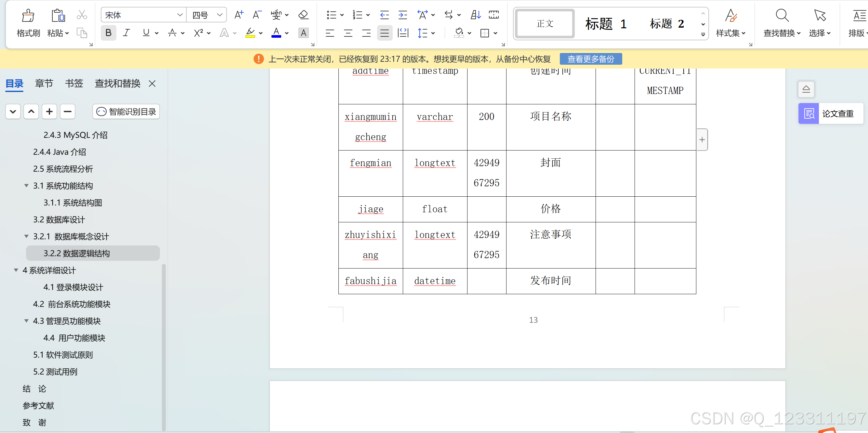Apply the 标题 2 style
This screenshot has width=868, height=433.
pyautogui.click(x=667, y=24)
